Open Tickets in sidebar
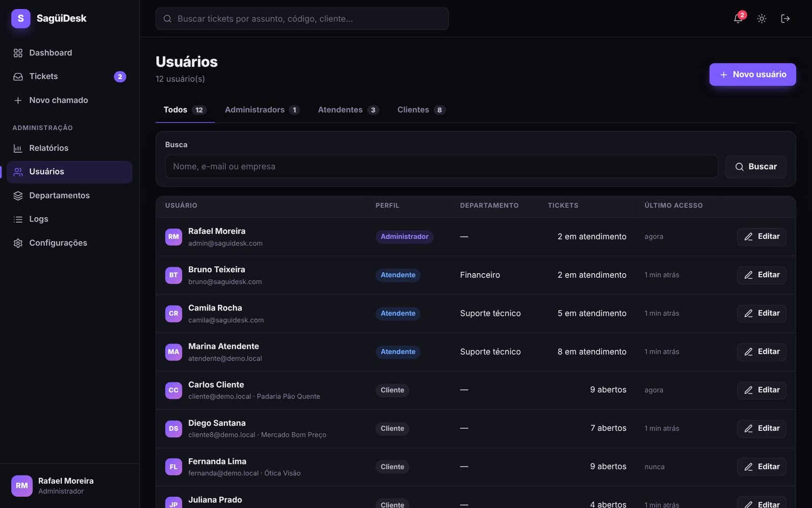The height and width of the screenshot is (508, 812). click(x=70, y=77)
